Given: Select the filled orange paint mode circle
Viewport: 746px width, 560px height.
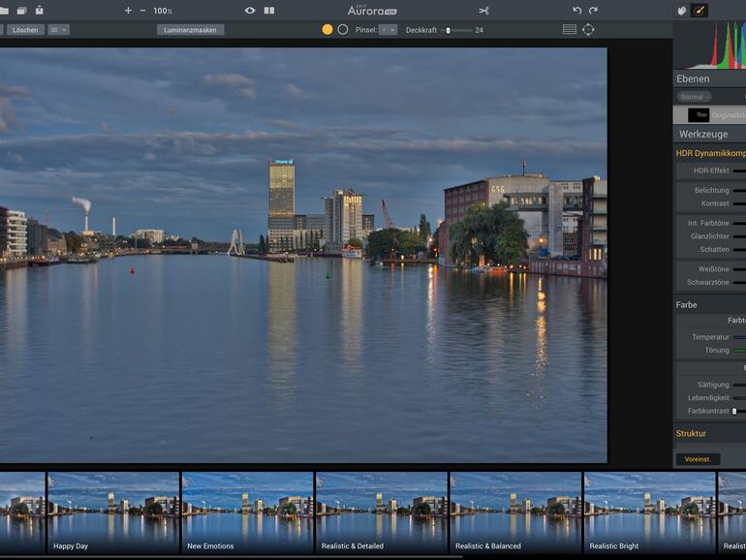Looking at the screenshot, I should (x=327, y=30).
